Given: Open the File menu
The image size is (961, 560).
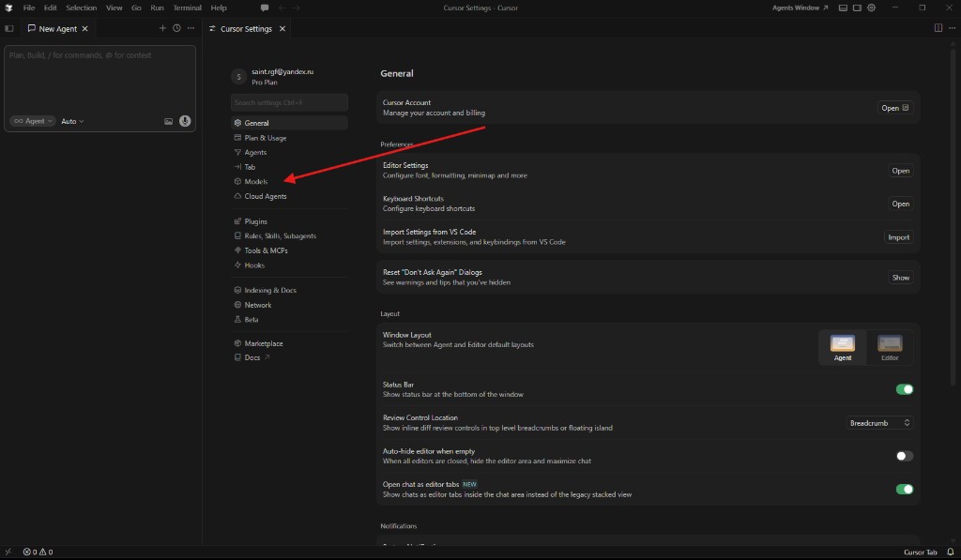Looking at the screenshot, I should click(29, 8).
